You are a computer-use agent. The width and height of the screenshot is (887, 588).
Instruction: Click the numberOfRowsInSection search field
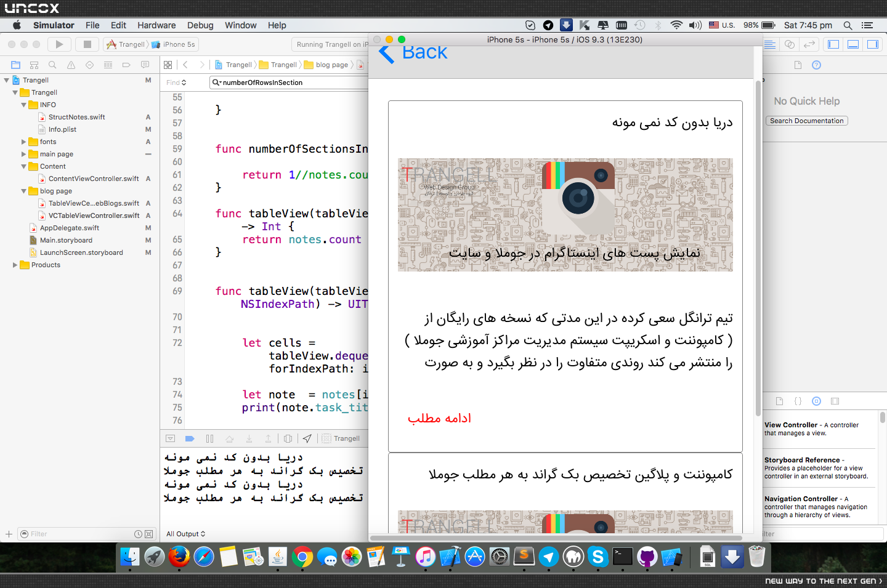click(290, 83)
